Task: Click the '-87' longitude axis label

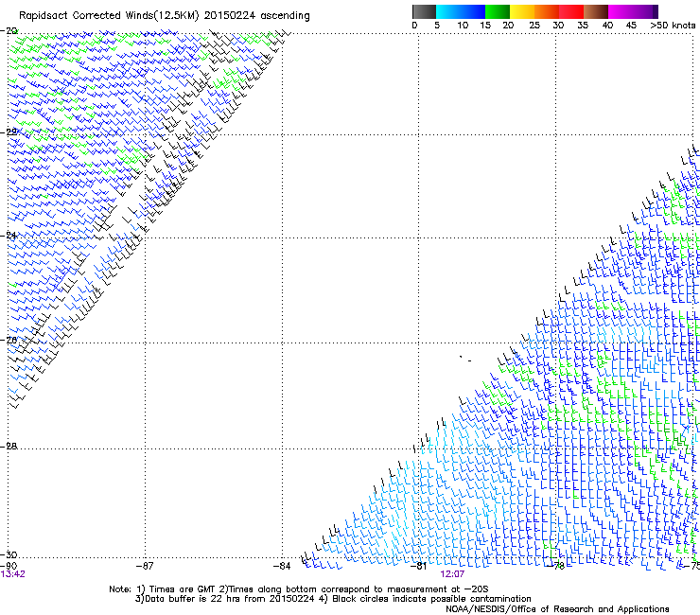Action: click(x=145, y=566)
